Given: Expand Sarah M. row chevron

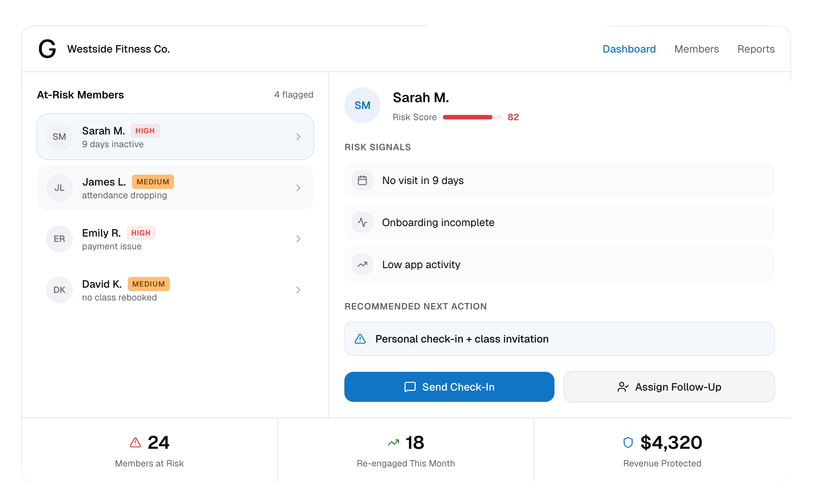Looking at the screenshot, I should click(x=298, y=137).
